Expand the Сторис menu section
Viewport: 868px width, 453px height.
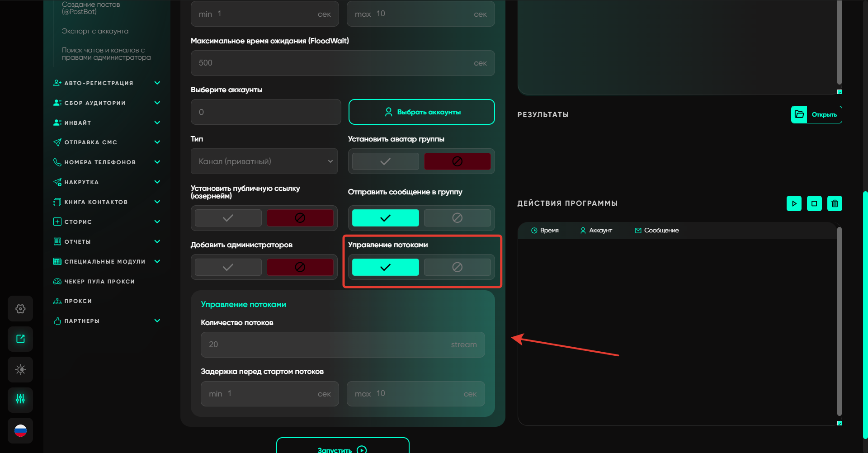pyautogui.click(x=106, y=222)
